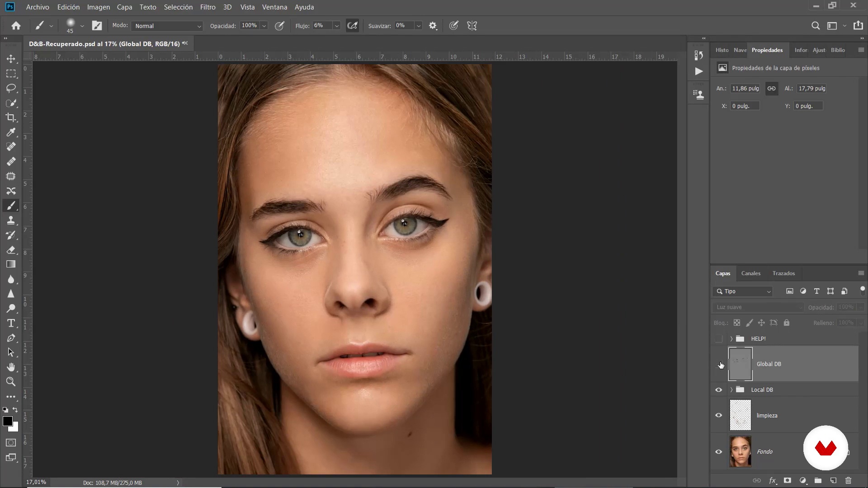Click the width An. input field

point(745,89)
